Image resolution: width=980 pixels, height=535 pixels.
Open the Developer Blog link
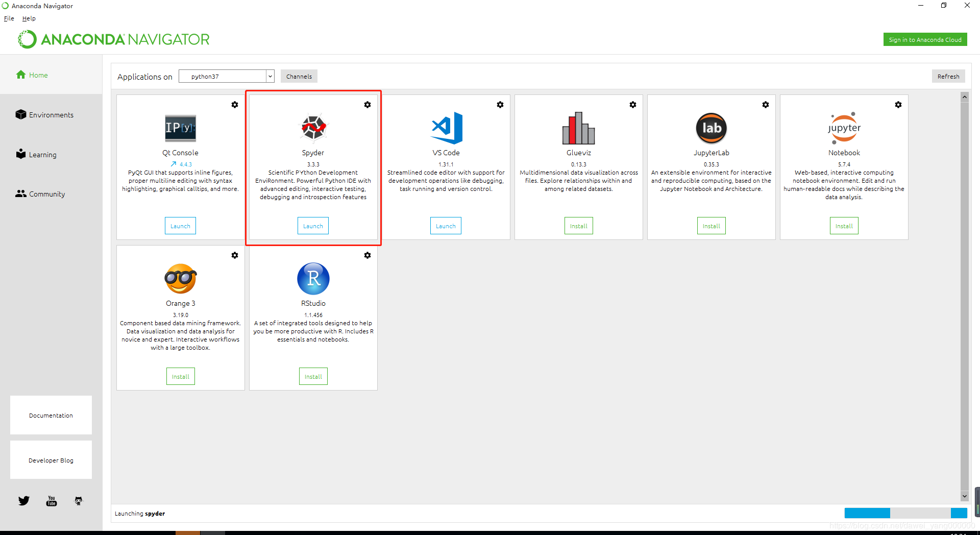click(51, 460)
